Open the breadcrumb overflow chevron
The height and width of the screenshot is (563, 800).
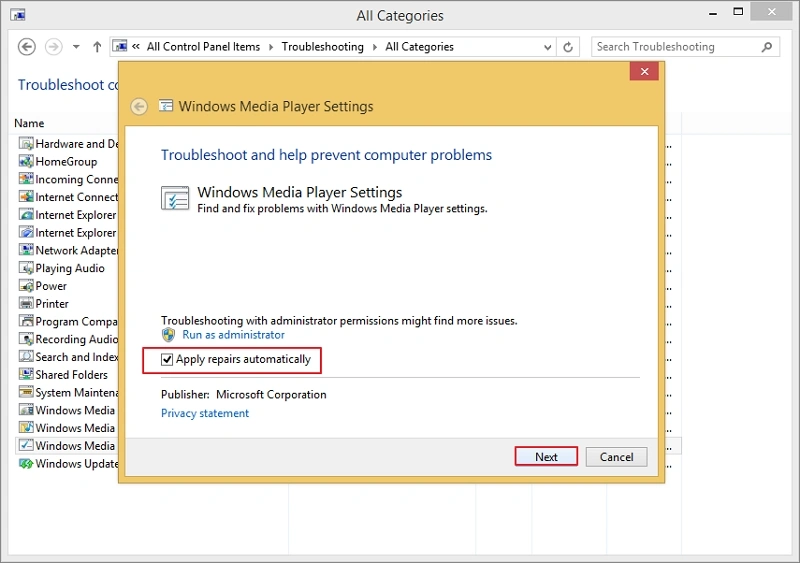(136, 46)
